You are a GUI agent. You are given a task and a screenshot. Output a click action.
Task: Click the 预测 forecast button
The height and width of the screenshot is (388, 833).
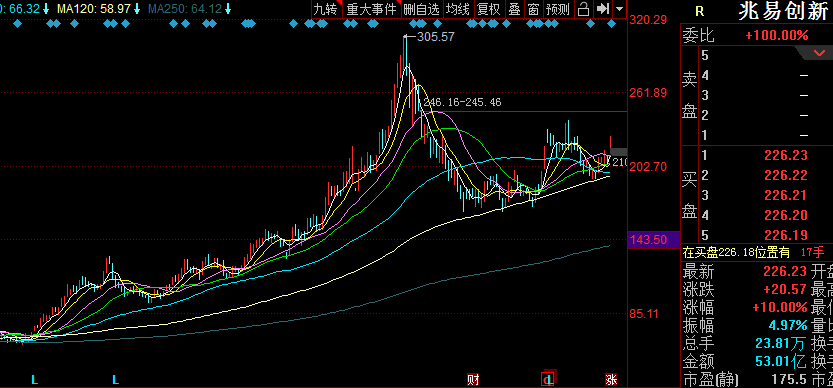(x=558, y=9)
